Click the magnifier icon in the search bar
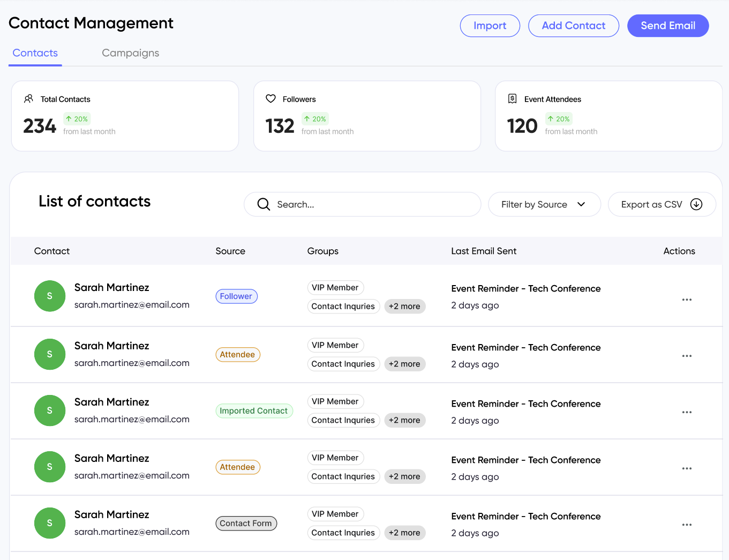 [x=263, y=204]
